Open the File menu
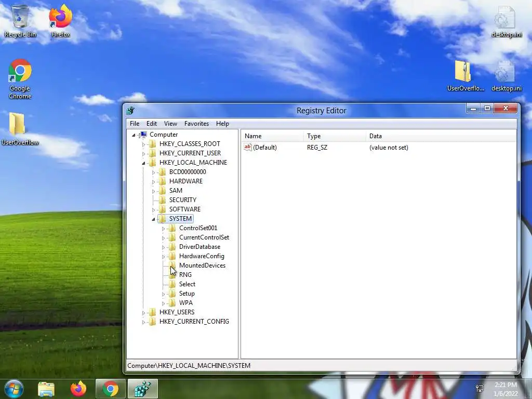Image resolution: width=532 pixels, height=399 pixels. [135, 124]
